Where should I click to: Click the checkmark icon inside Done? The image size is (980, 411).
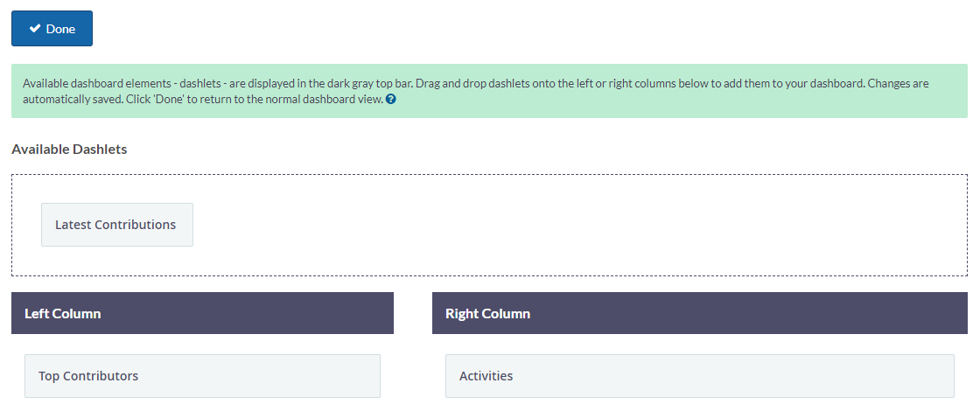[35, 29]
